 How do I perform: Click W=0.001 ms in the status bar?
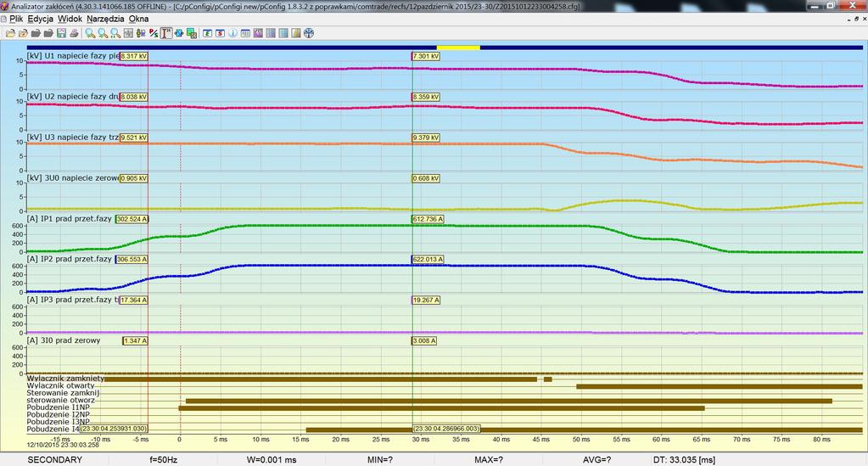click(x=272, y=460)
